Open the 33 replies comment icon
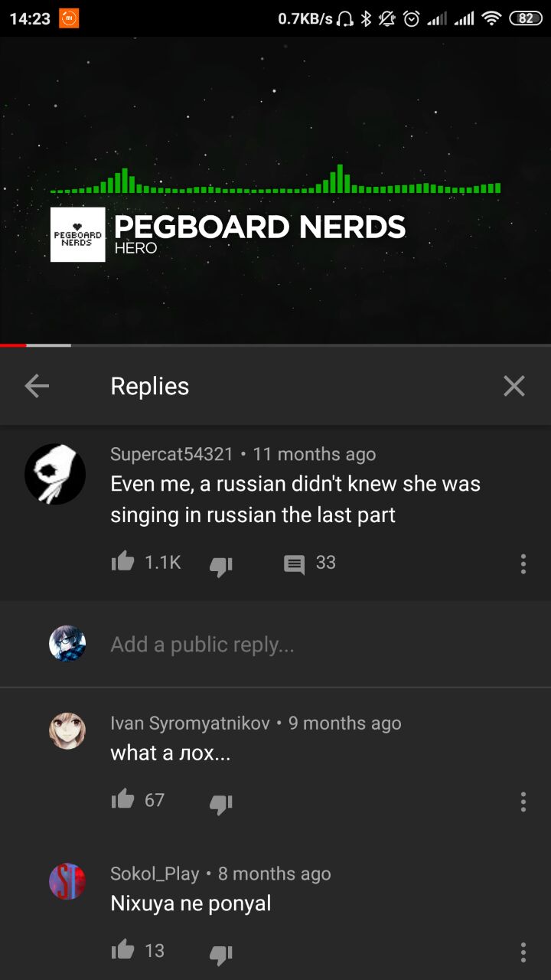This screenshot has width=551, height=980. (294, 564)
